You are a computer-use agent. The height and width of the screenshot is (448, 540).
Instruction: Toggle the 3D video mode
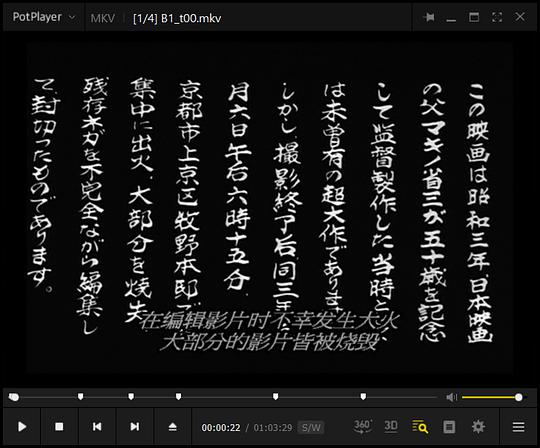391,426
